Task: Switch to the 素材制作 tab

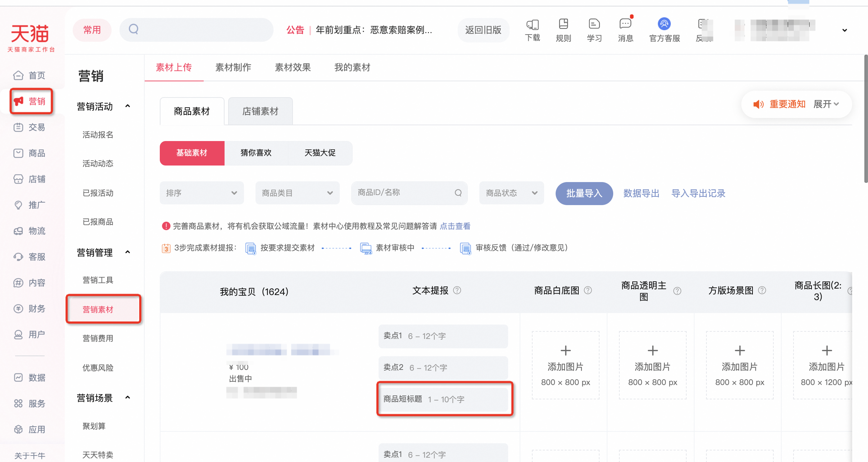Action: click(x=233, y=68)
